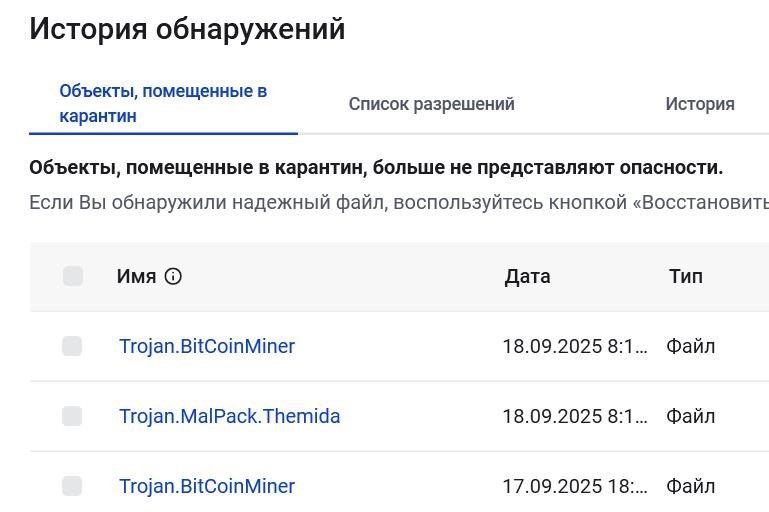Open Trojan.BitCoinMiner link from 18.09.2025

click(207, 346)
